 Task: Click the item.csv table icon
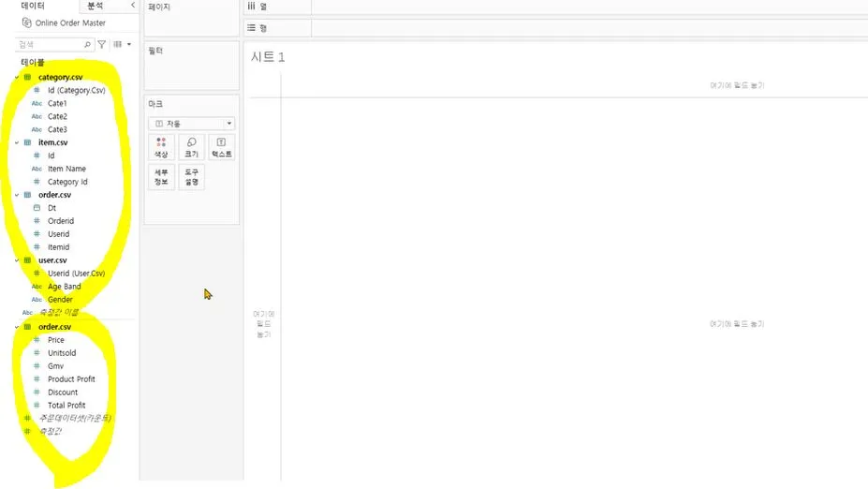coord(27,142)
